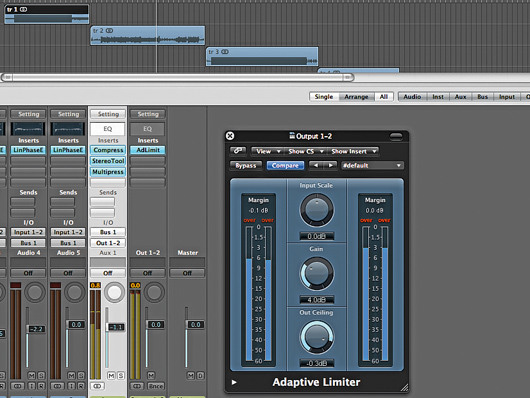Click the Input Scale knob
Viewport: 530px width, 398px height.
317,210
